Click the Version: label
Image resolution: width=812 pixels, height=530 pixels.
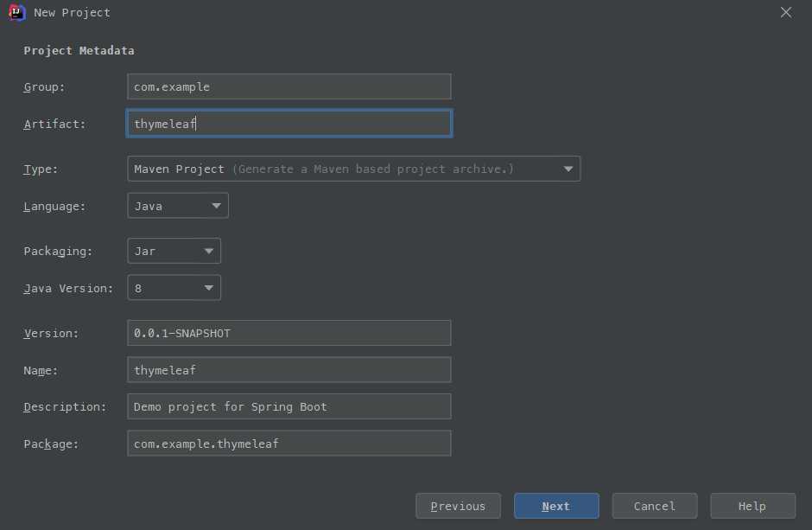[51, 334]
